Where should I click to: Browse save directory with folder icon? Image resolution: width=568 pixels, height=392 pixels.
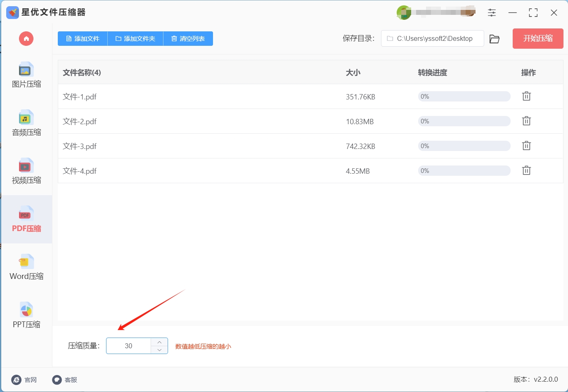[x=495, y=39]
